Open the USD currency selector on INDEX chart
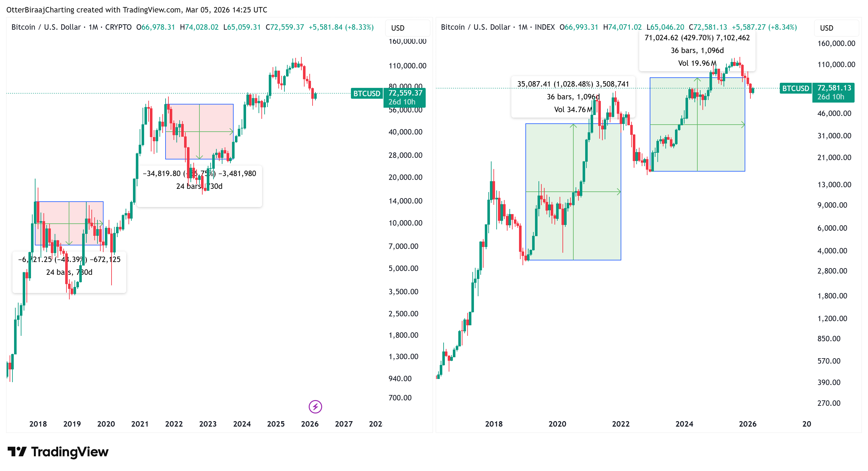The image size is (868, 471). point(826,28)
